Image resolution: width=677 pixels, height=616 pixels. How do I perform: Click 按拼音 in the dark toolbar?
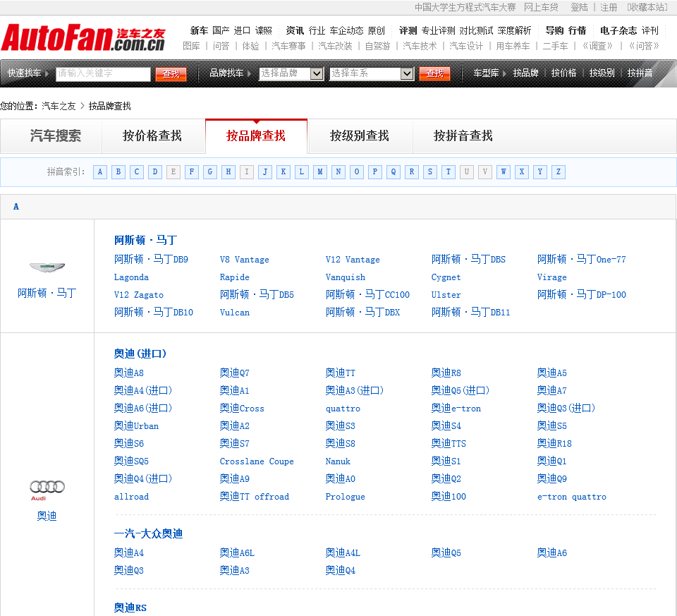tap(640, 73)
